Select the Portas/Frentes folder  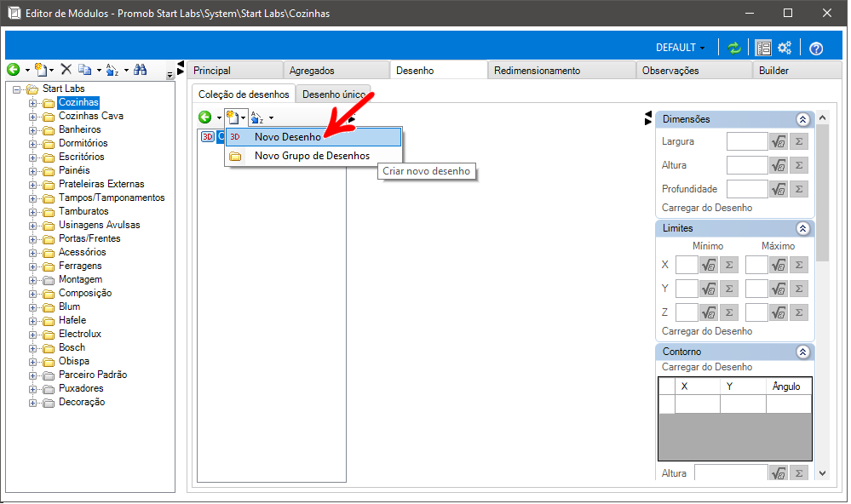[89, 238]
